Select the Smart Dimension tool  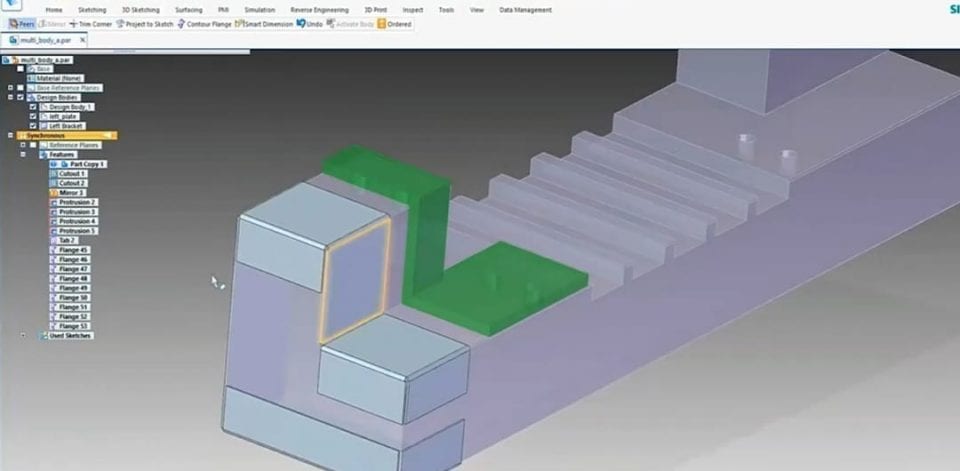[264, 24]
